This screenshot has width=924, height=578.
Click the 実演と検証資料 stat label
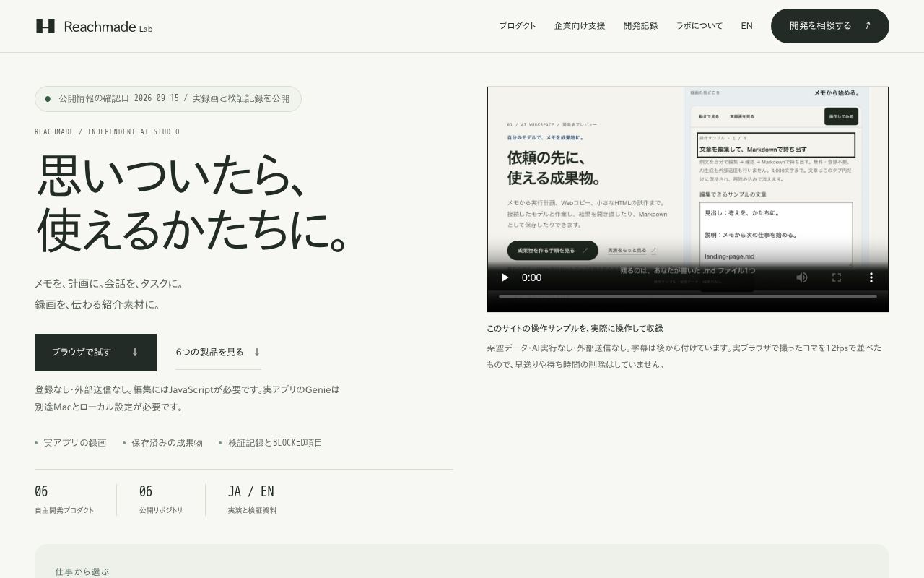coord(252,510)
